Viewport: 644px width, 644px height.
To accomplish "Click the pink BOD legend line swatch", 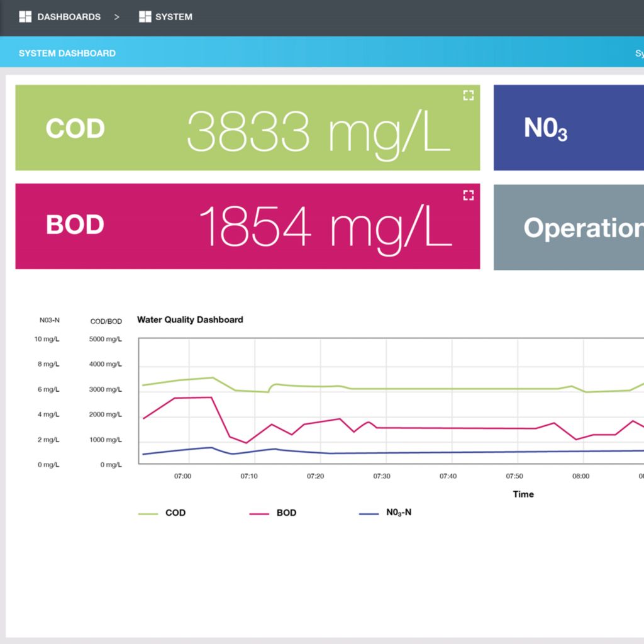I will (x=259, y=514).
